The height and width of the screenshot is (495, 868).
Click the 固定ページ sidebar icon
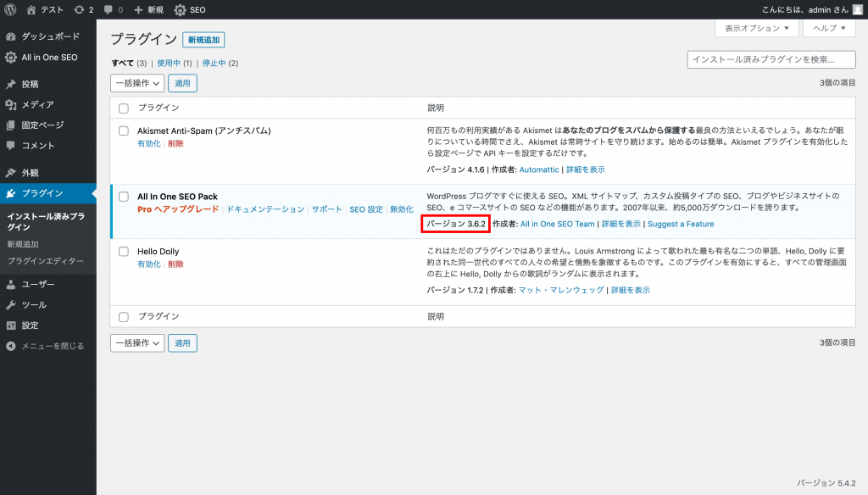click(10, 125)
